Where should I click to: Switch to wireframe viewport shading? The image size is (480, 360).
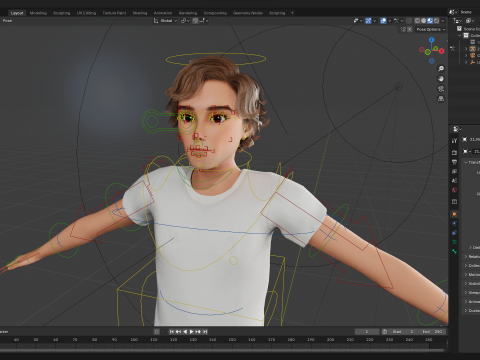tap(417, 21)
